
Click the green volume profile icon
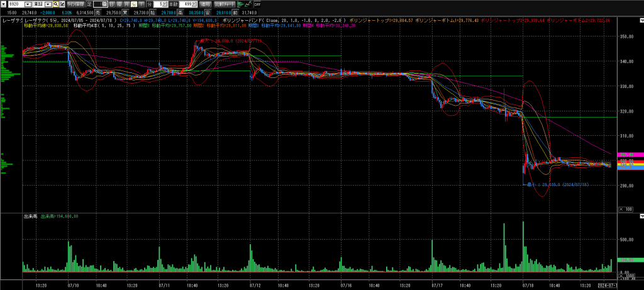click(x=240, y=4)
